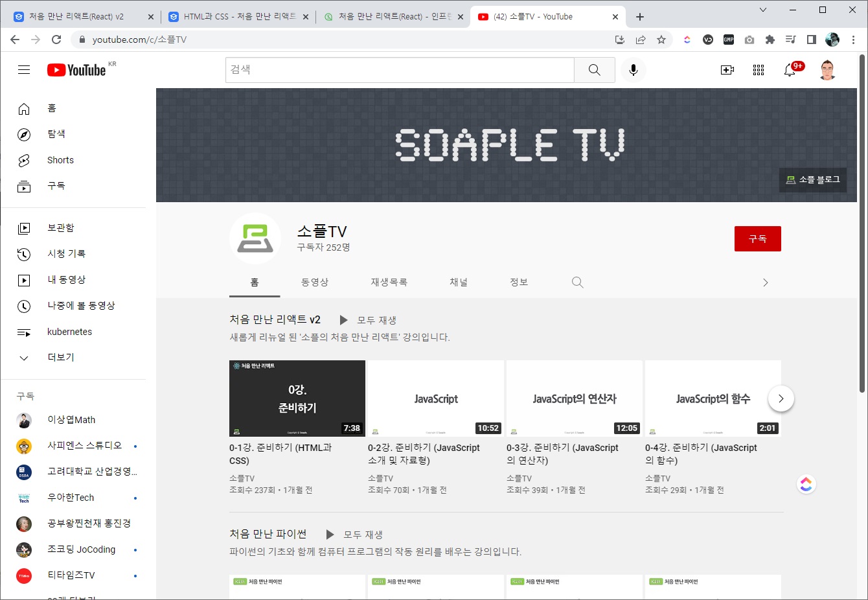Click the magnifier search button
The image size is (868, 600).
point(594,70)
